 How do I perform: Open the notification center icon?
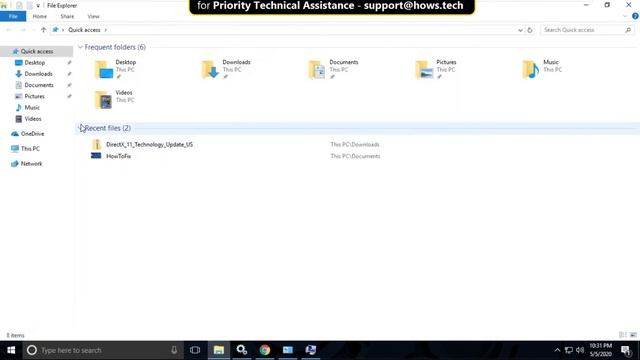click(626, 350)
